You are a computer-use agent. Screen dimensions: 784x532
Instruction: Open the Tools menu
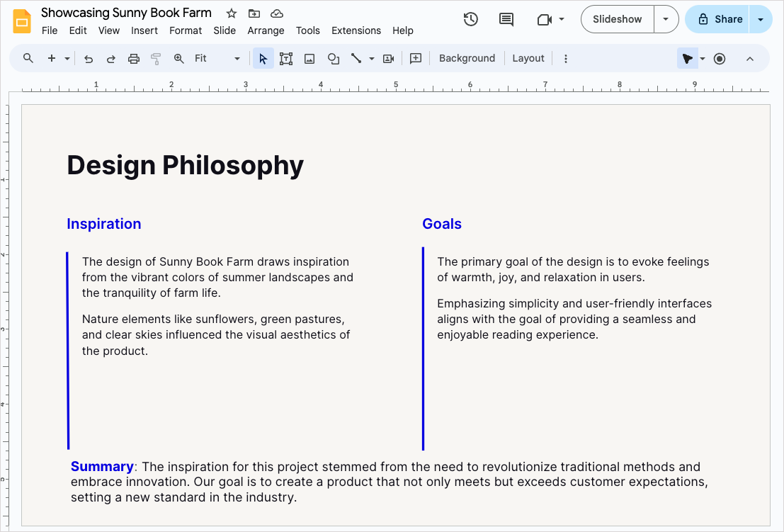click(308, 30)
